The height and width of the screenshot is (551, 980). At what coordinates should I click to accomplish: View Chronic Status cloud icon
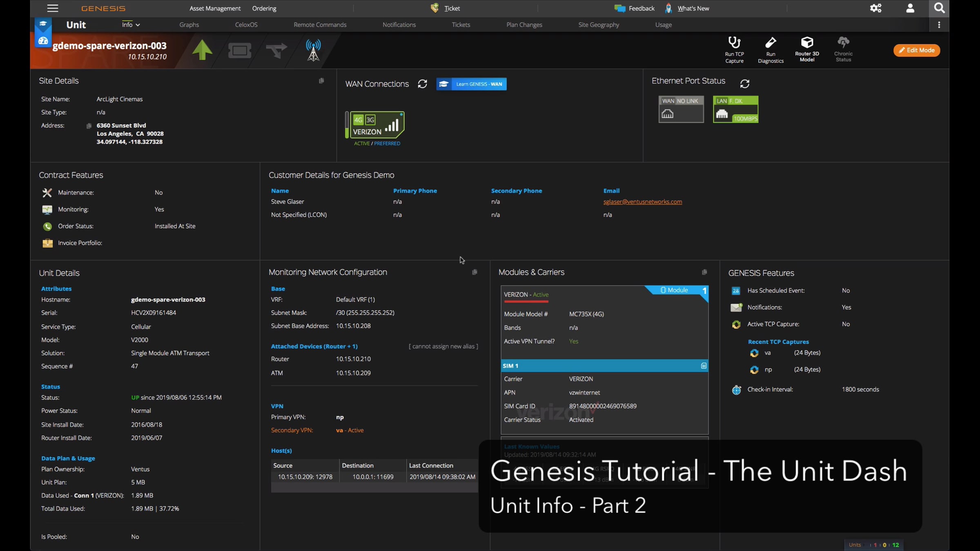pos(843,42)
